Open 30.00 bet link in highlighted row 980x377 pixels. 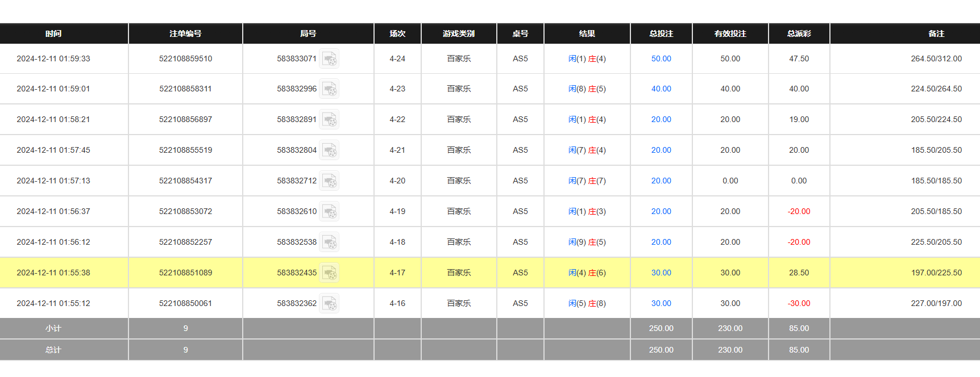coord(661,273)
